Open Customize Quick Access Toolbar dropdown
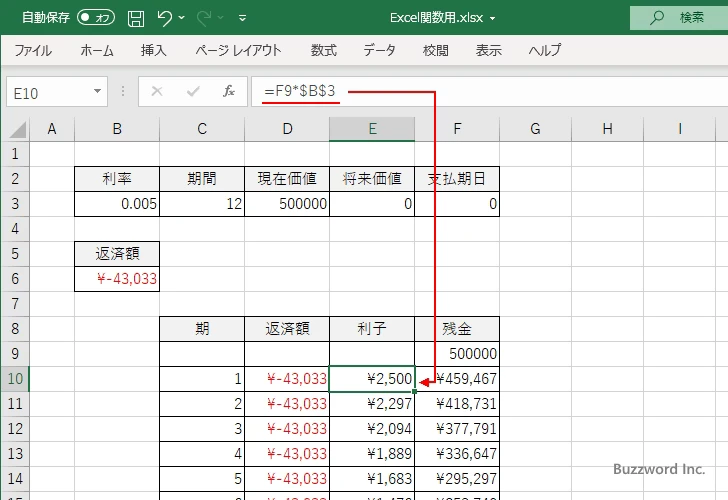 [x=242, y=18]
